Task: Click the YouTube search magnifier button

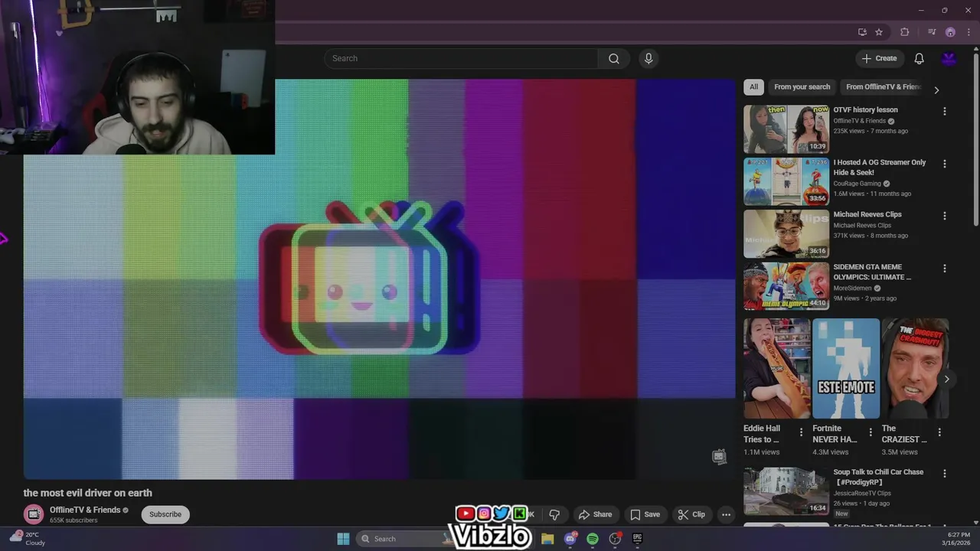Action: [x=614, y=59]
